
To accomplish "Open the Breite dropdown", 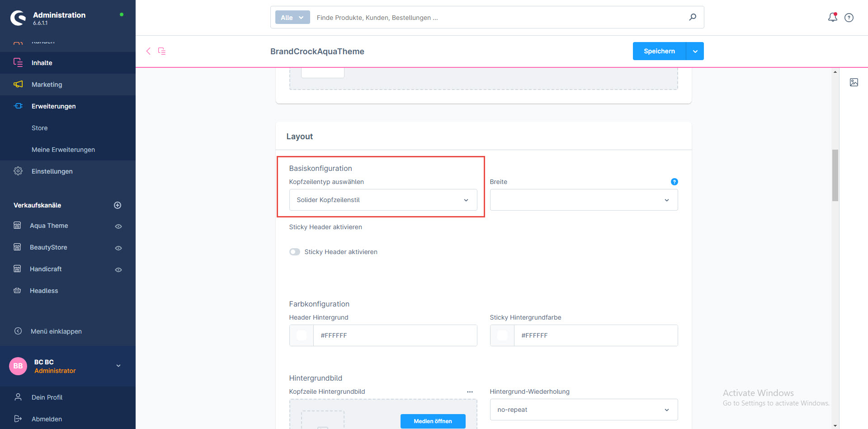I will (x=583, y=200).
